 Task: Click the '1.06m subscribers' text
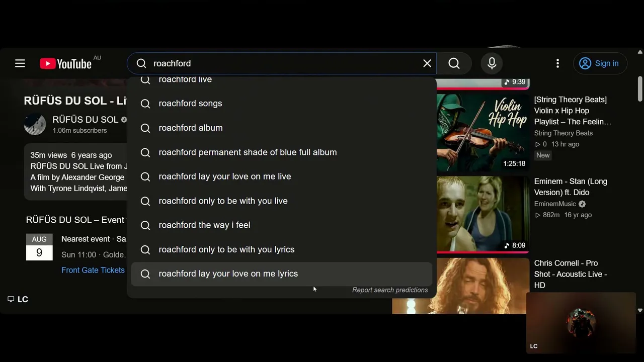(79, 130)
